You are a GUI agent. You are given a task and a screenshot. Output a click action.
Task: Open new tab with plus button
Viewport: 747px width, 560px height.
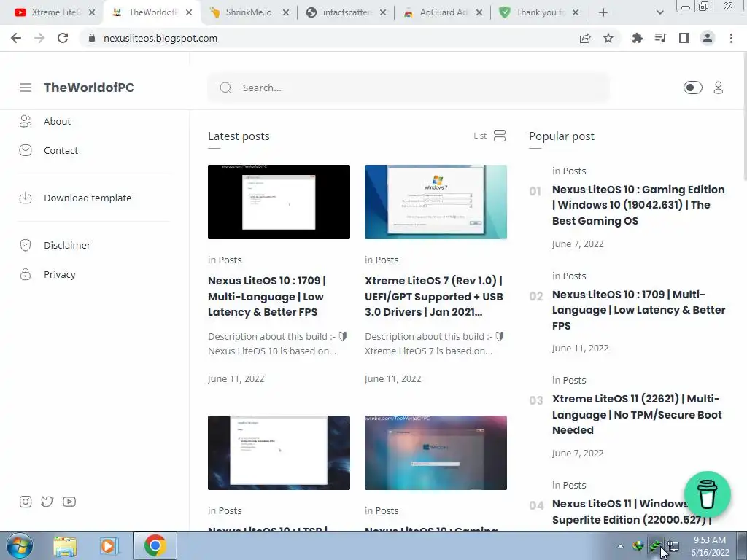603,12
